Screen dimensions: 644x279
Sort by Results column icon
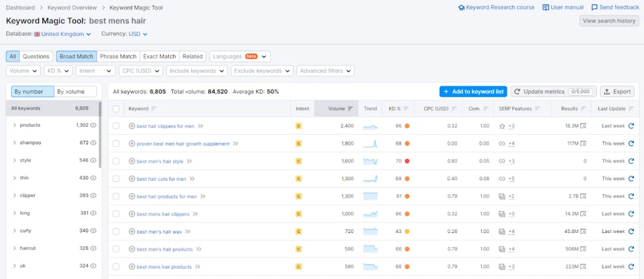coord(584,108)
